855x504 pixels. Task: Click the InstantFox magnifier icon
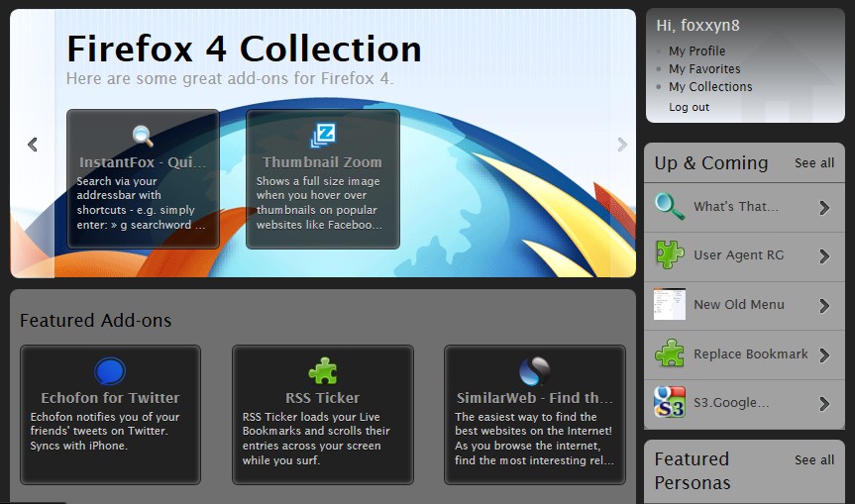(x=143, y=136)
